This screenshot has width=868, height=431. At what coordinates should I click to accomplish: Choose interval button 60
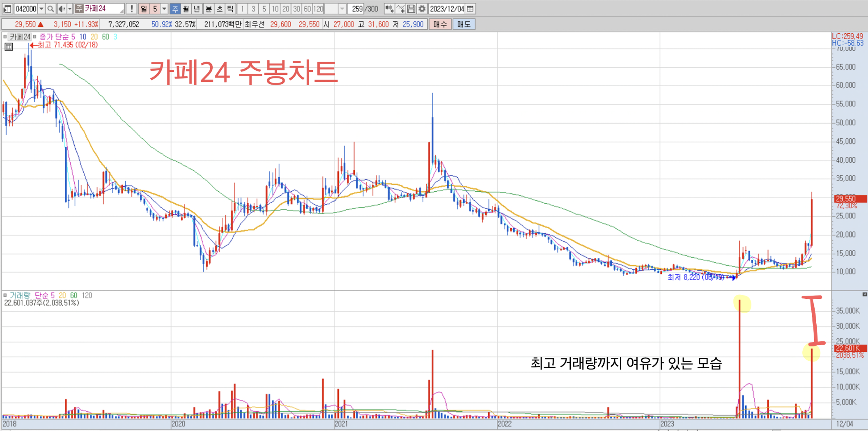click(307, 9)
